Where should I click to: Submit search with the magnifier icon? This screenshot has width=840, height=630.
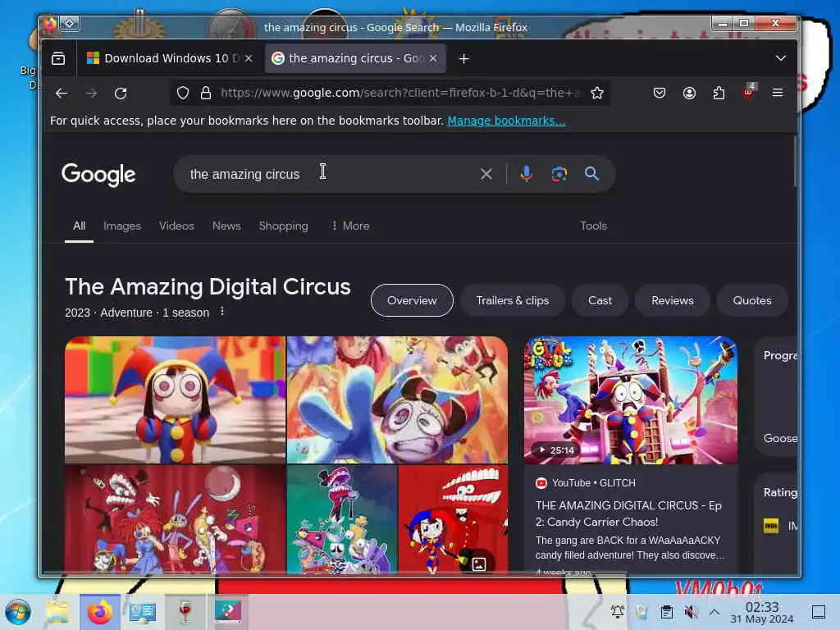tap(591, 174)
